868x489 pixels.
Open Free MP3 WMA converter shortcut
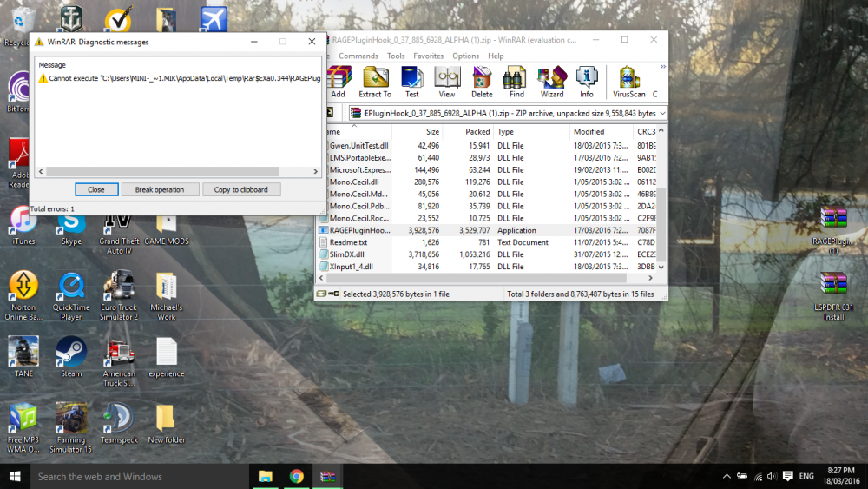[23, 428]
